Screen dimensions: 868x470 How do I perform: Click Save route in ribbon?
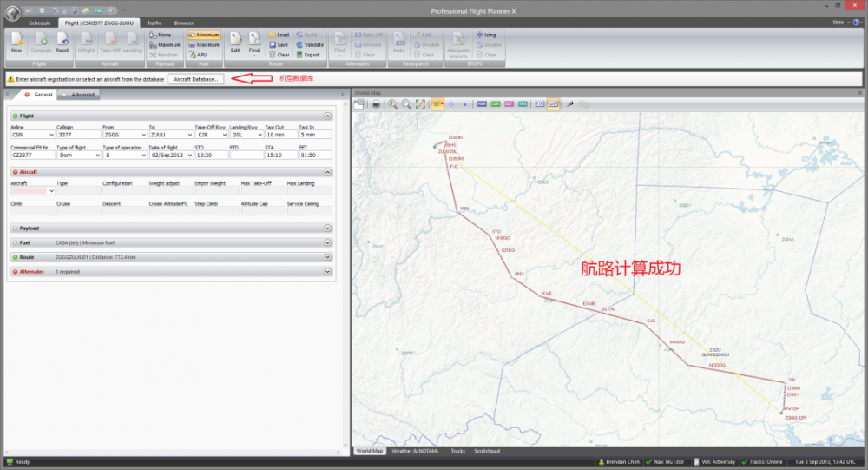(x=279, y=45)
